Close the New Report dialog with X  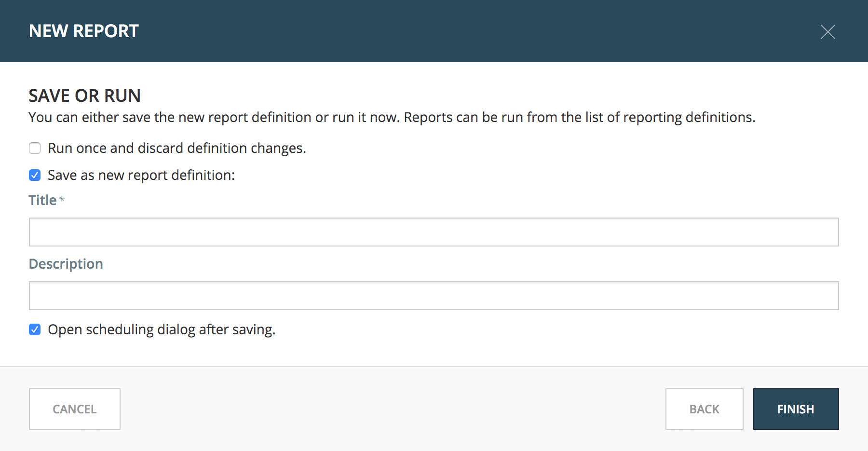[828, 32]
